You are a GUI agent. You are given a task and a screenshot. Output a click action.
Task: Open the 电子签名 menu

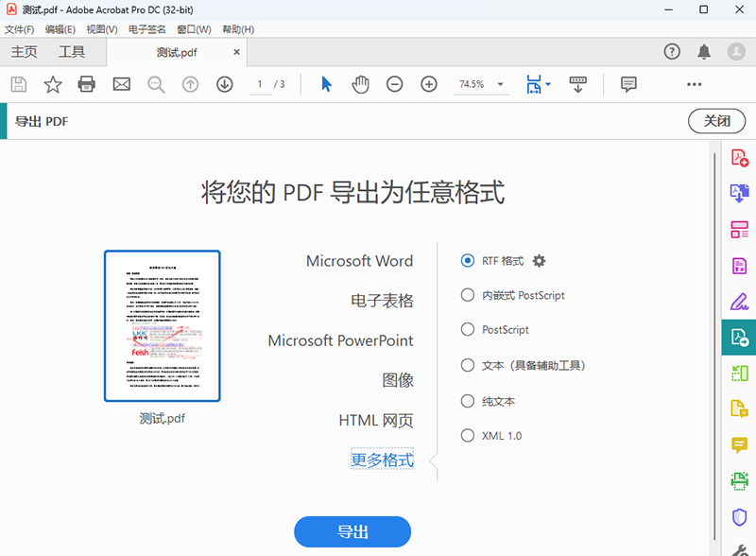[147, 29]
